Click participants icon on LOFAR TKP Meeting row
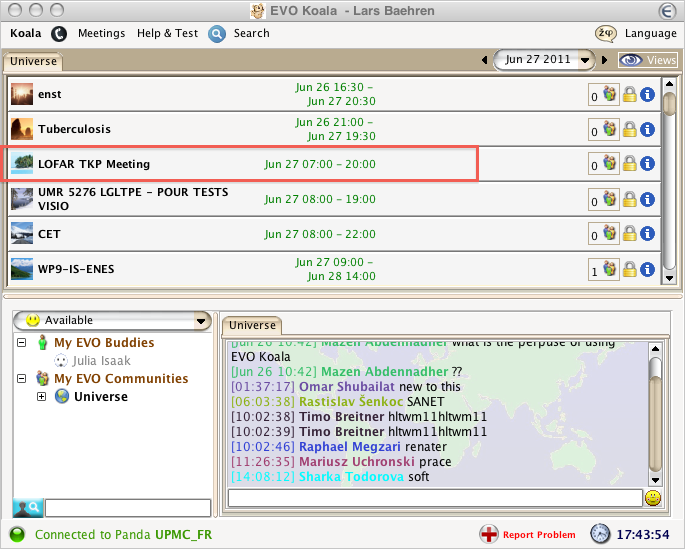 pyautogui.click(x=609, y=163)
